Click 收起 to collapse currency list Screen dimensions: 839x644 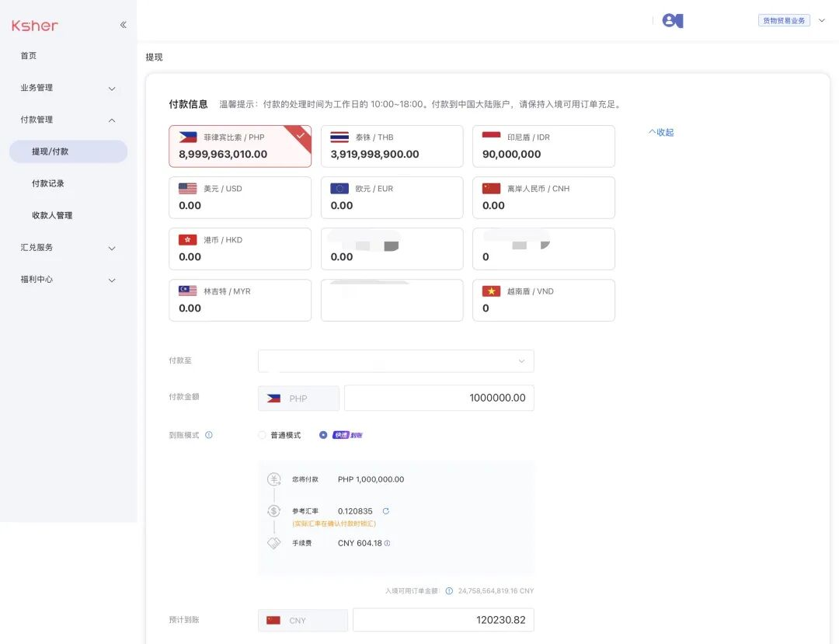[x=661, y=132]
